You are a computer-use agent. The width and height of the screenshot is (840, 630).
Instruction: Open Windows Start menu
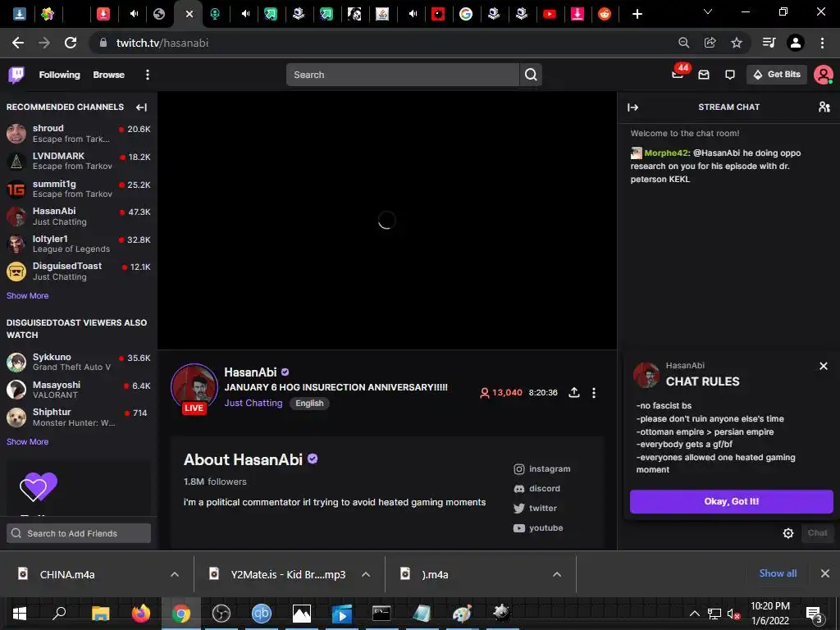pos(20,614)
